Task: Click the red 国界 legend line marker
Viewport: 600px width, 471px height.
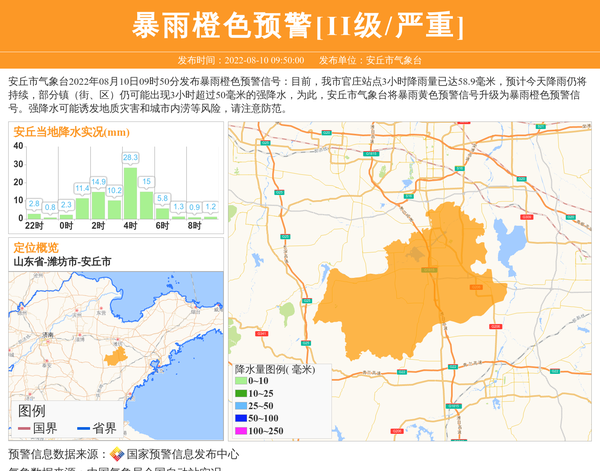Action: (25, 428)
